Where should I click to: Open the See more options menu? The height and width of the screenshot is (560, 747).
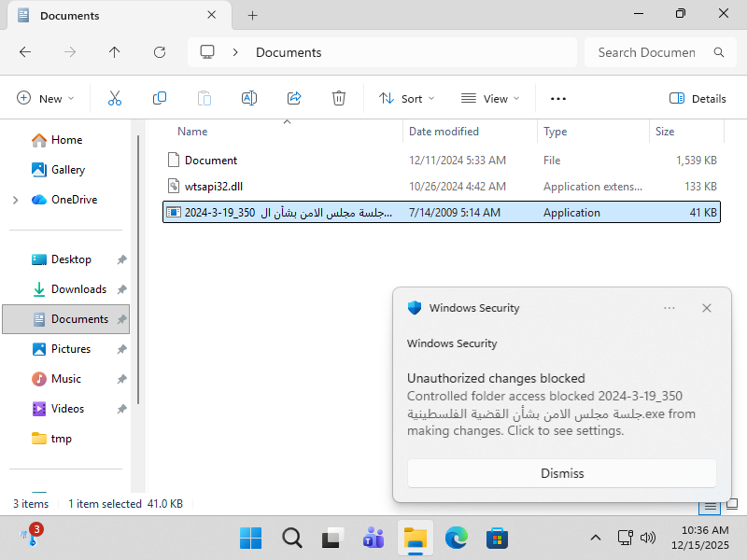pyautogui.click(x=557, y=99)
